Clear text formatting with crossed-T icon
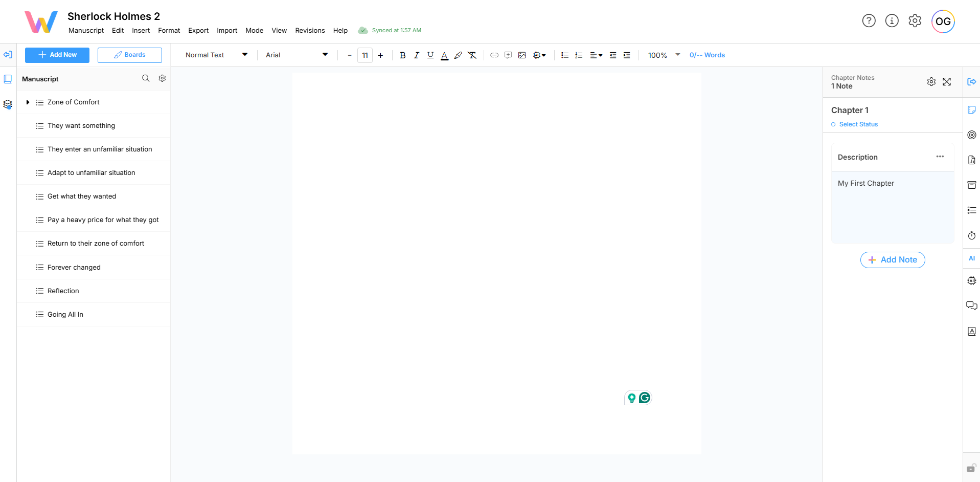 (472, 55)
